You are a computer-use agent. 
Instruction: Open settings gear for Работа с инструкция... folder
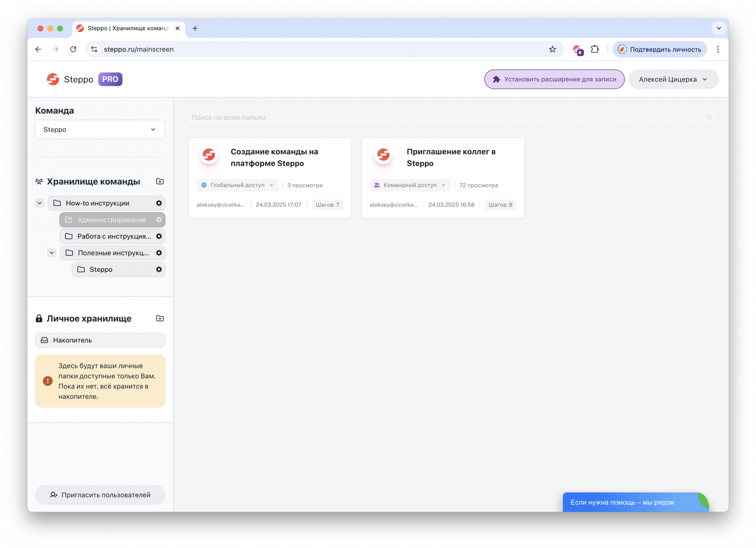point(158,236)
